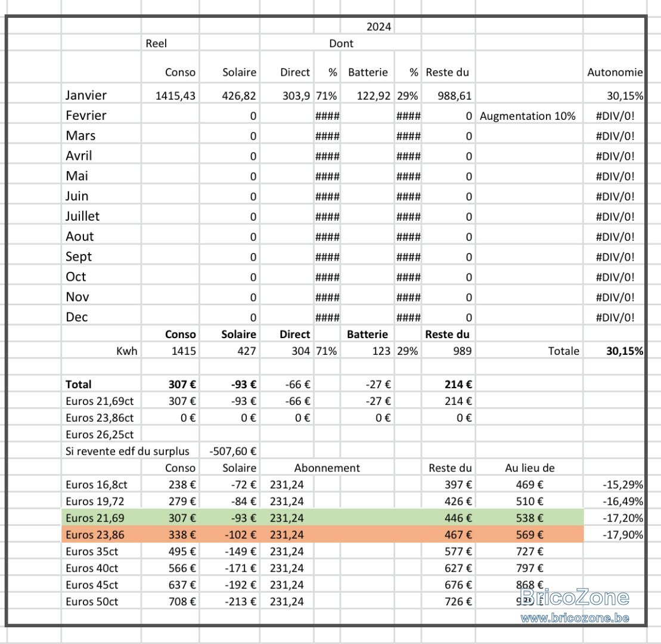Viewport: 661px width, 644px height.
Task: Click the green Euros 21,69 row label
Action: pos(95,518)
